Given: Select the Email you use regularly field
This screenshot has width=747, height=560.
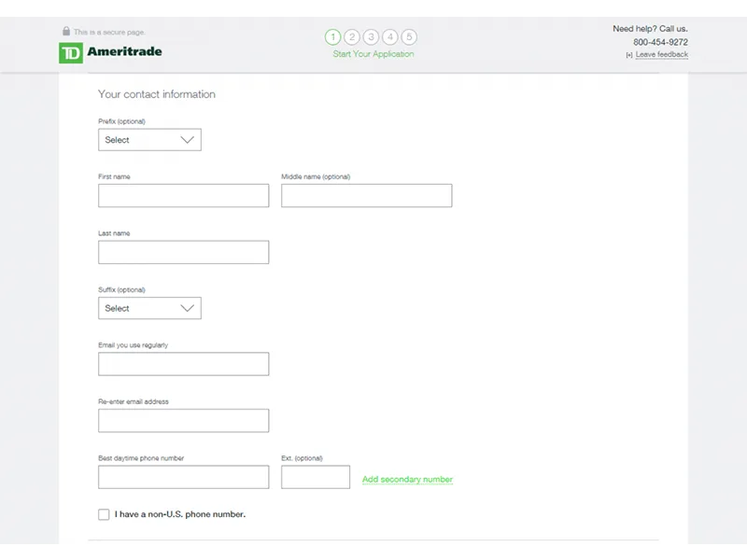Looking at the screenshot, I should [x=183, y=363].
